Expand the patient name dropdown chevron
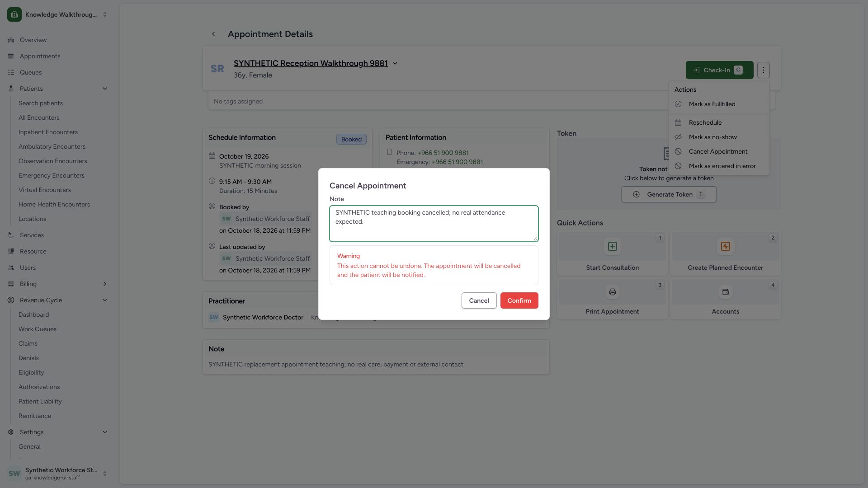This screenshot has height=488, width=868. [395, 63]
